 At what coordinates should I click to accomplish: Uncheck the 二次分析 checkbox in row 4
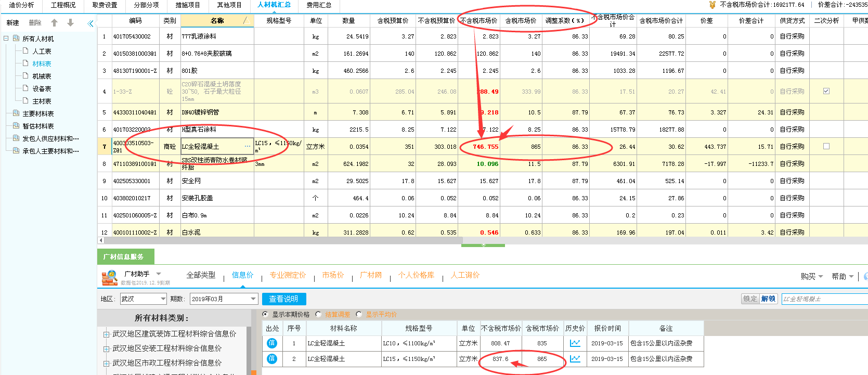pos(826,91)
